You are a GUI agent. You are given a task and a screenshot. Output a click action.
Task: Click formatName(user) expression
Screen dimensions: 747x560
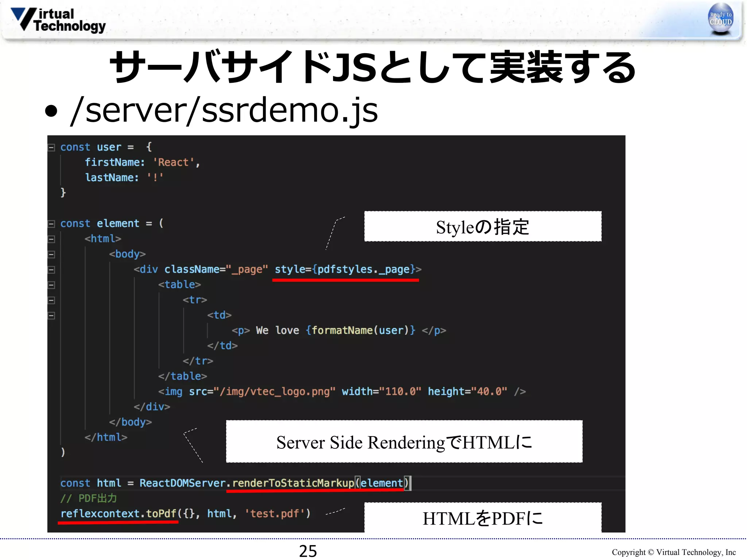pos(360,330)
